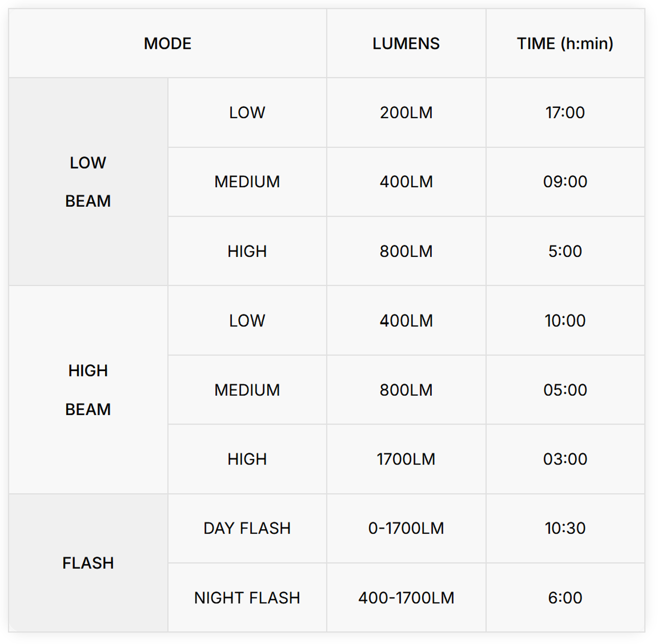
Task: Select the 17:00 time cell
Action: point(565,113)
